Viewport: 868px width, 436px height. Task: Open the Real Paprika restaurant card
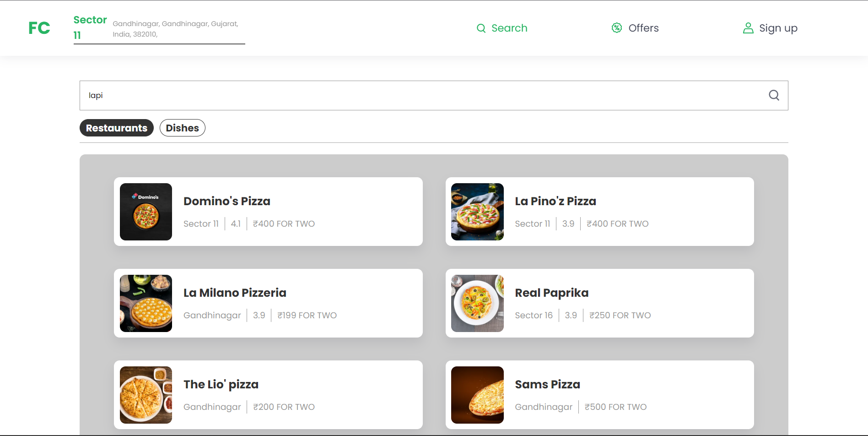pos(599,303)
